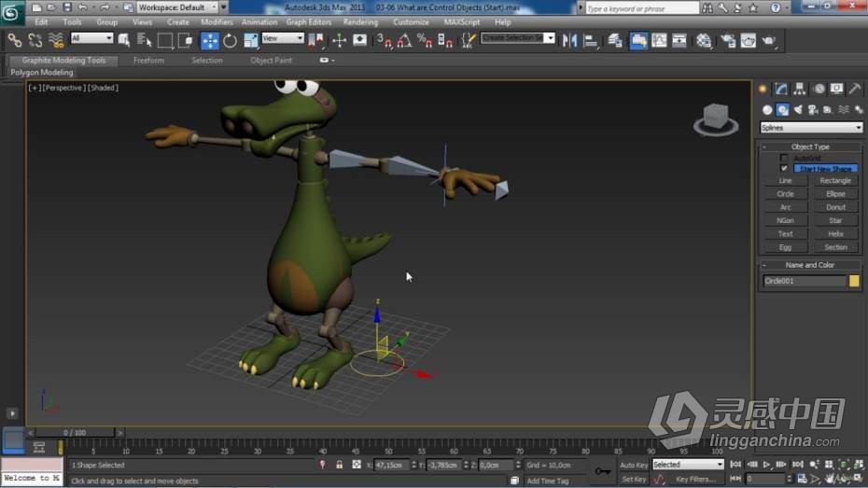Activate the Select and Scale tool
Viewport: 868px width, 488px height.
251,40
